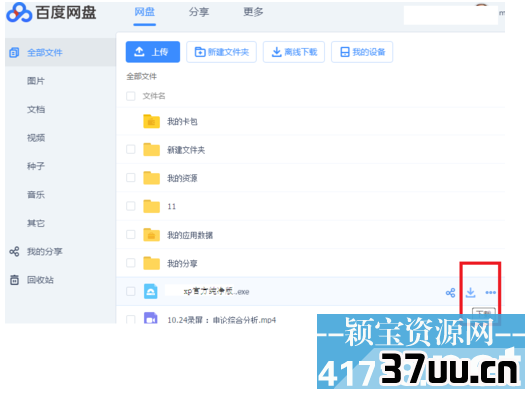
Task: Click the 我的应用数据 folder icon
Action: [151, 235]
